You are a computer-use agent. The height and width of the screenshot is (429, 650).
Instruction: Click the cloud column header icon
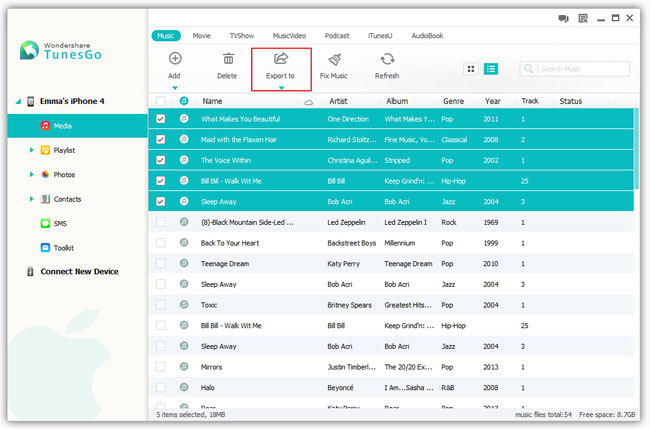click(x=308, y=102)
